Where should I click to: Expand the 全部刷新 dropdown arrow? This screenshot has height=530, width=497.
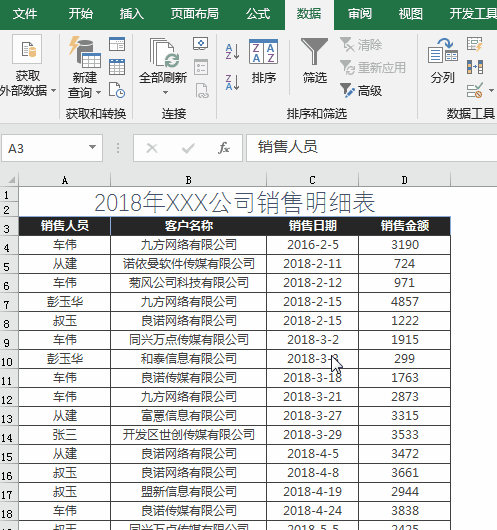coord(165,92)
